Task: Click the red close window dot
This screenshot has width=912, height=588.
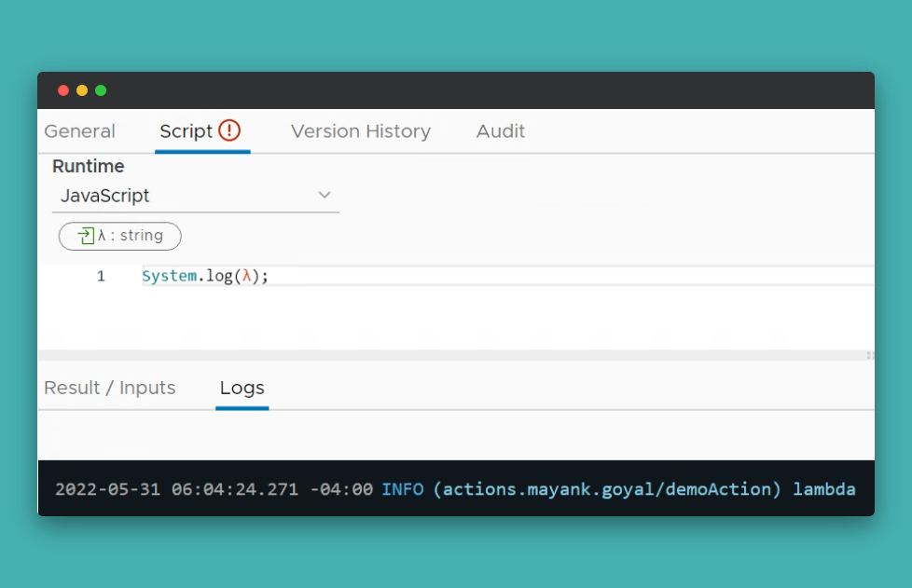Action: point(63,90)
